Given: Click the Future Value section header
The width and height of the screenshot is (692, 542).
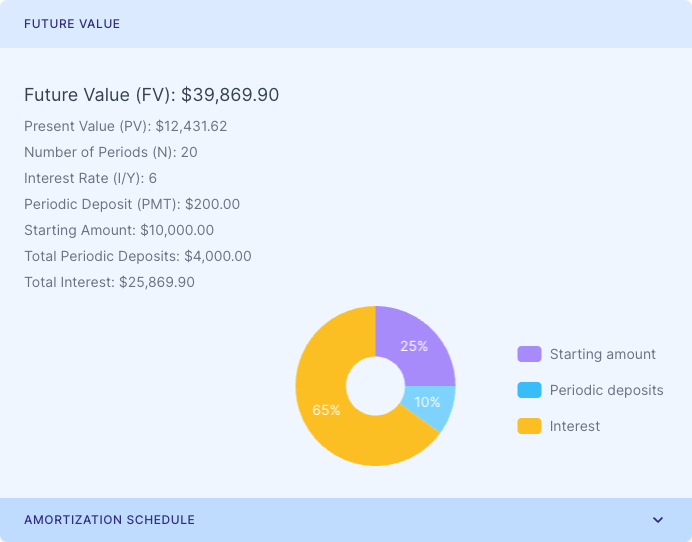Looking at the screenshot, I should click(x=72, y=24).
